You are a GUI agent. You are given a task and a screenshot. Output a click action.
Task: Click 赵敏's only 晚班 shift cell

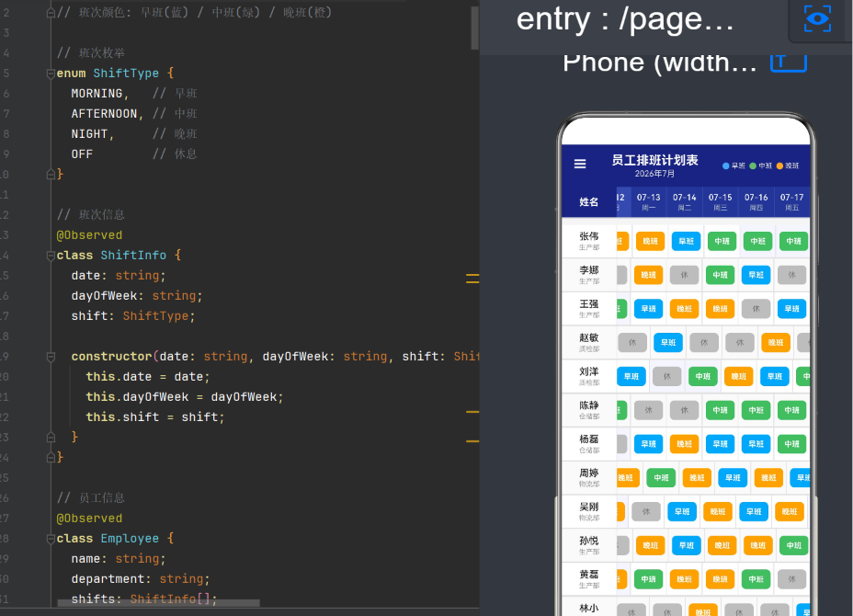click(x=776, y=342)
